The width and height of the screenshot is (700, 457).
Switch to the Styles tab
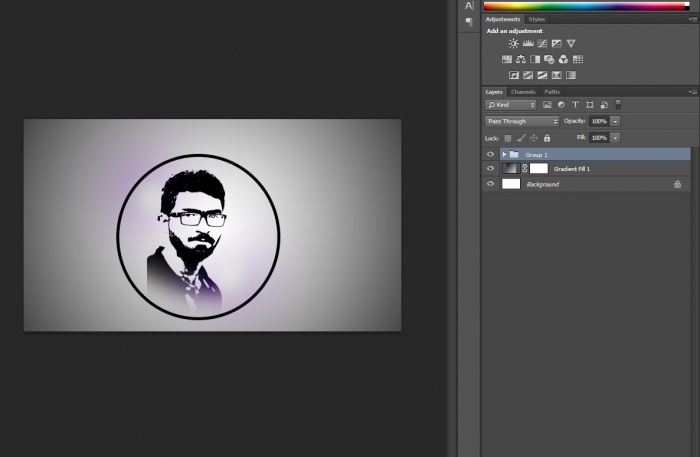[x=537, y=19]
